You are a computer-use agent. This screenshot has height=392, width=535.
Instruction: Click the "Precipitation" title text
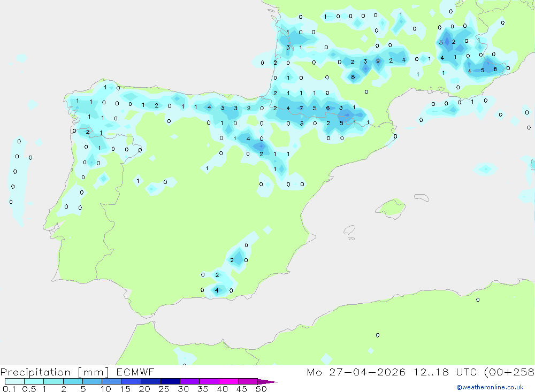(x=35, y=372)
